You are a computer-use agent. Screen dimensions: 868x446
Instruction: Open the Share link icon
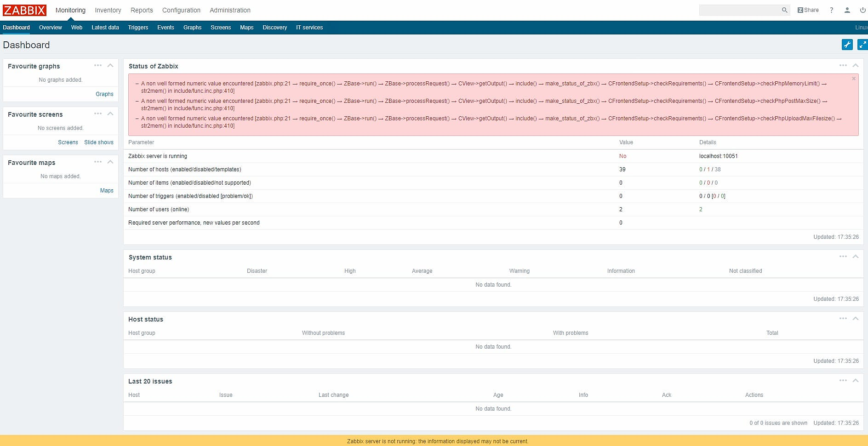pyautogui.click(x=808, y=10)
